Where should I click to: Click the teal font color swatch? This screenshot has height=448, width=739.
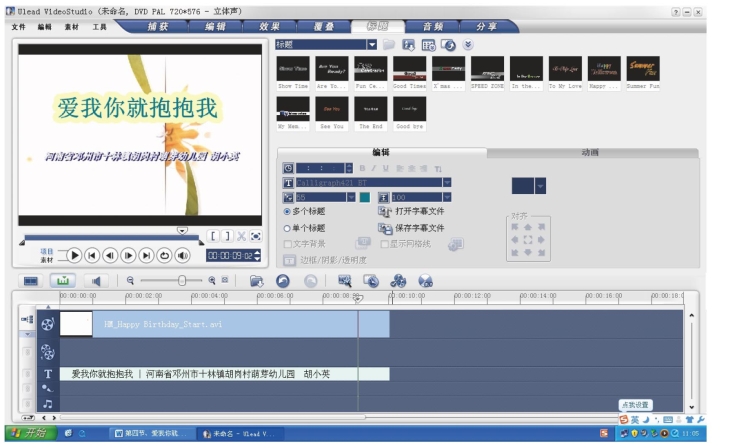(x=365, y=198)
